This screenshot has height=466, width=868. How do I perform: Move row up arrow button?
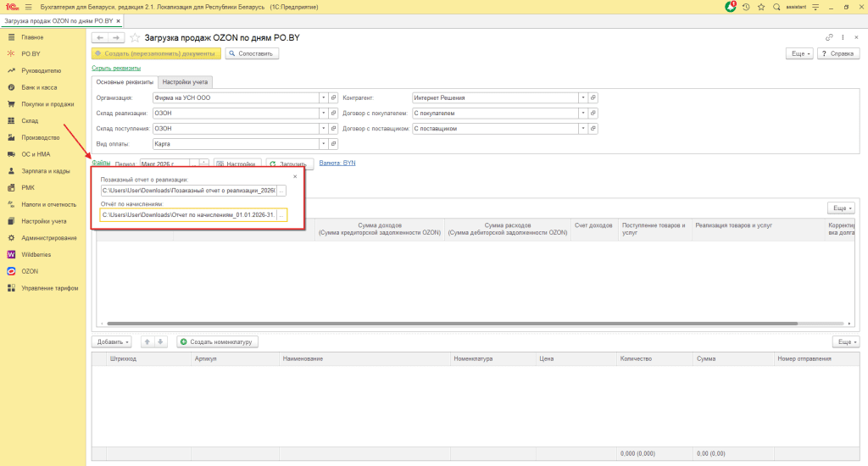(147, 342)
